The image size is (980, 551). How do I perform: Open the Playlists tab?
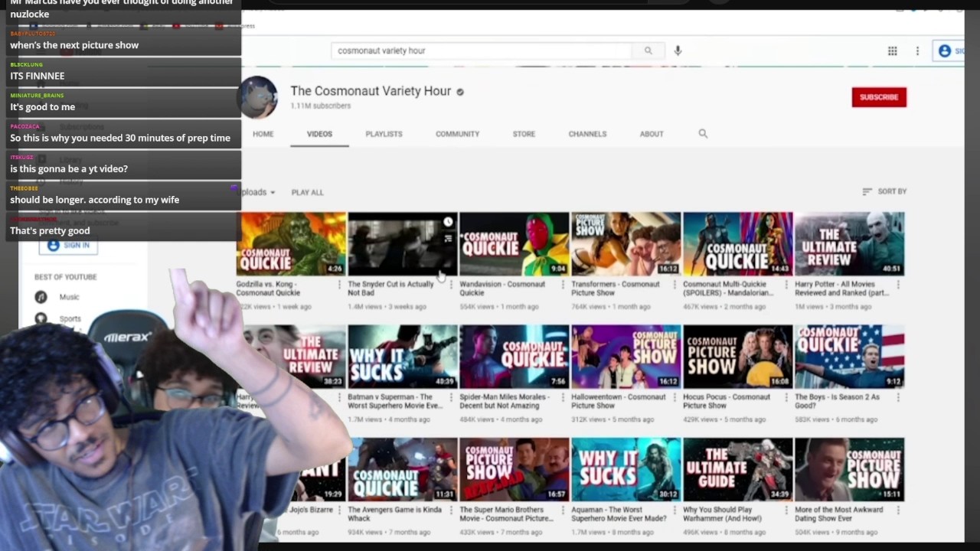click(384, 134)
